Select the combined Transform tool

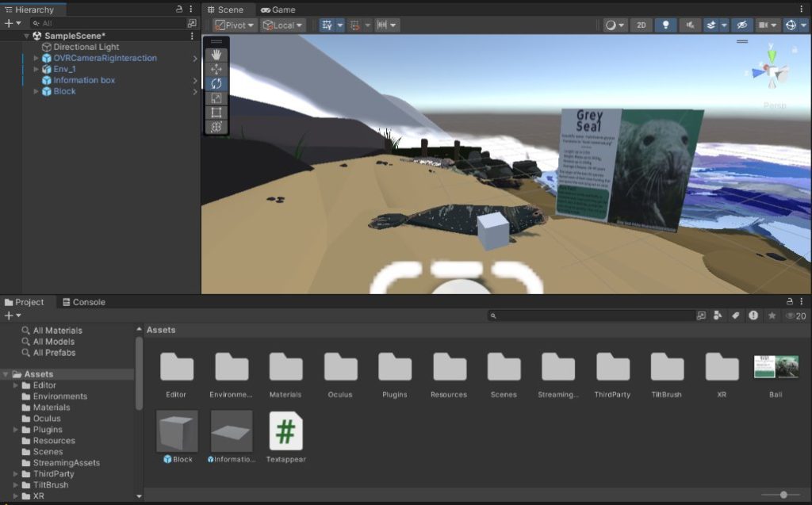click(x=216, y=127)
